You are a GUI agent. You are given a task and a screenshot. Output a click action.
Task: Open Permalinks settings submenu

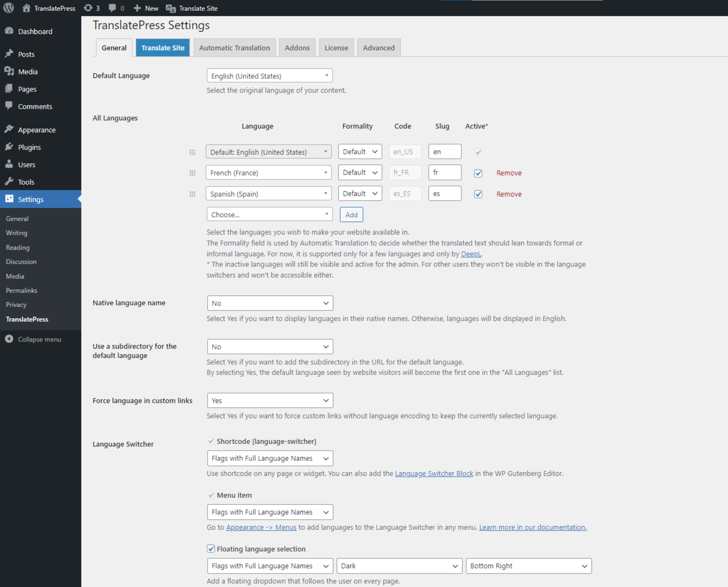[x=22, y=290]
